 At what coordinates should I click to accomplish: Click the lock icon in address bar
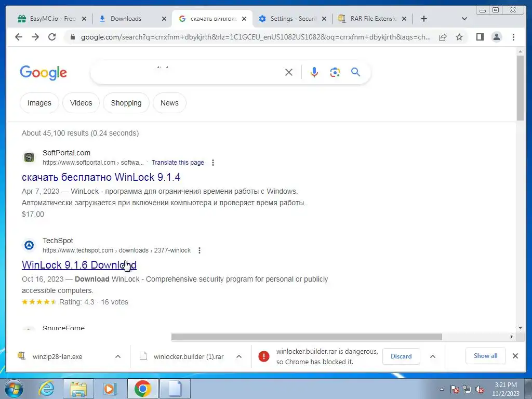72,37
